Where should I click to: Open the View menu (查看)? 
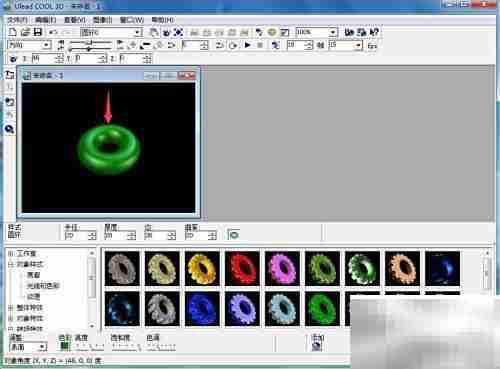click(74, 20)
